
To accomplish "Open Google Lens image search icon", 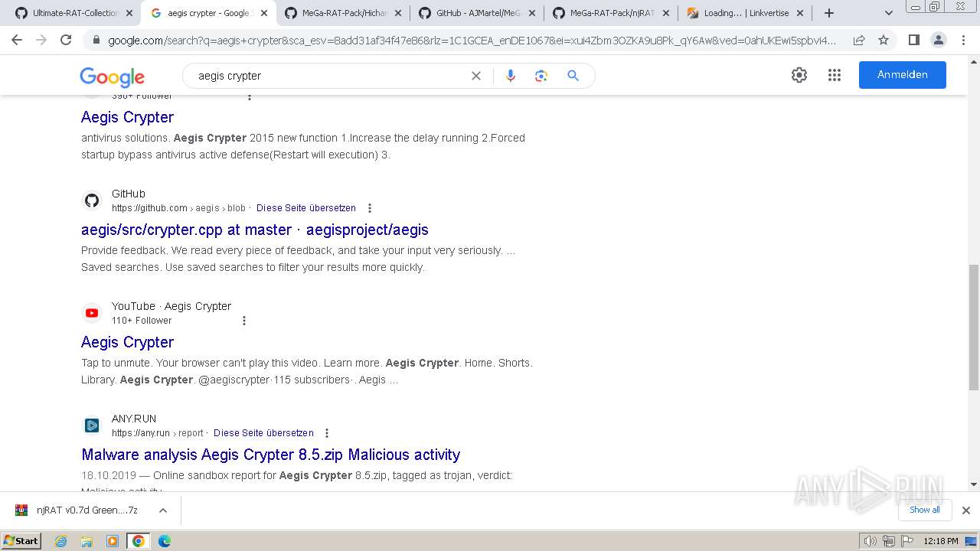I will [x=541, y=76].
